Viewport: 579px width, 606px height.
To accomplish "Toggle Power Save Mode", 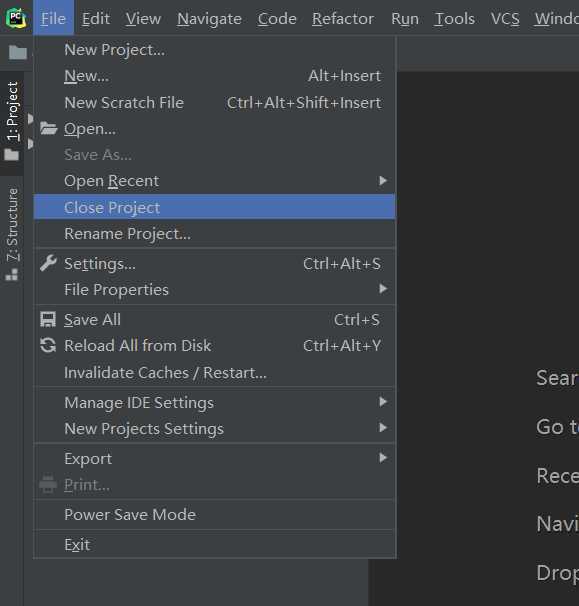I will [215, 514].
